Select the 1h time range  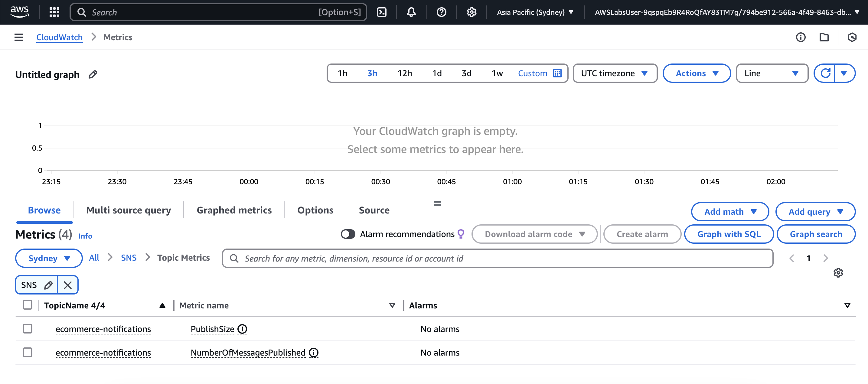coord(342,73)
